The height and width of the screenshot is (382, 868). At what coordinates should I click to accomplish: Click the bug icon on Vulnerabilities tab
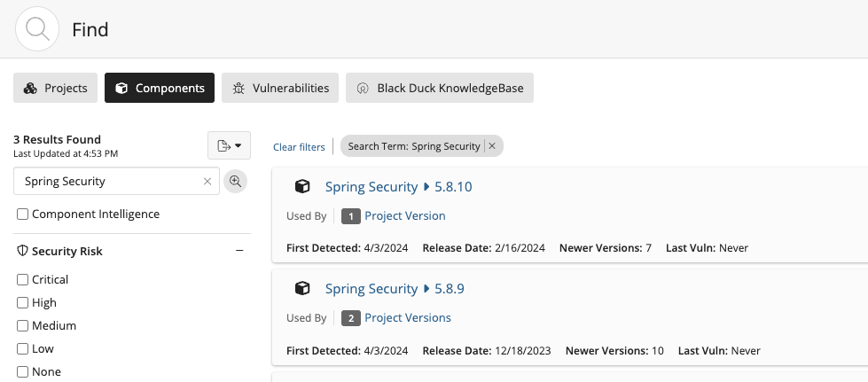[x=239, y=88]
